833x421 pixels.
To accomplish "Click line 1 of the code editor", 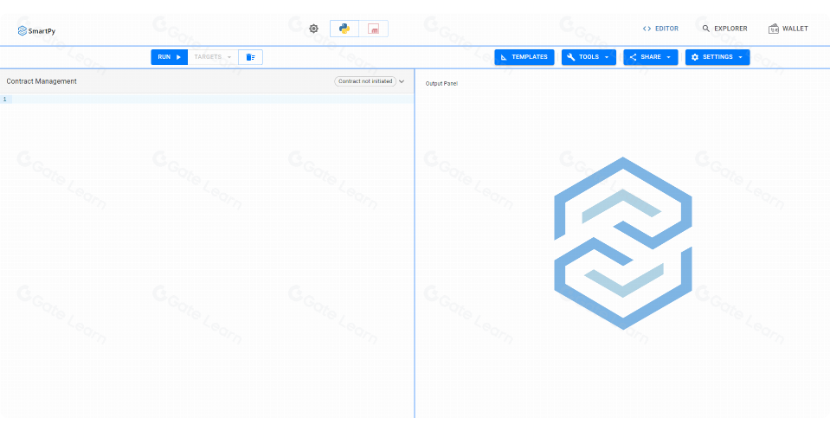I will click(x=200, y=99).
